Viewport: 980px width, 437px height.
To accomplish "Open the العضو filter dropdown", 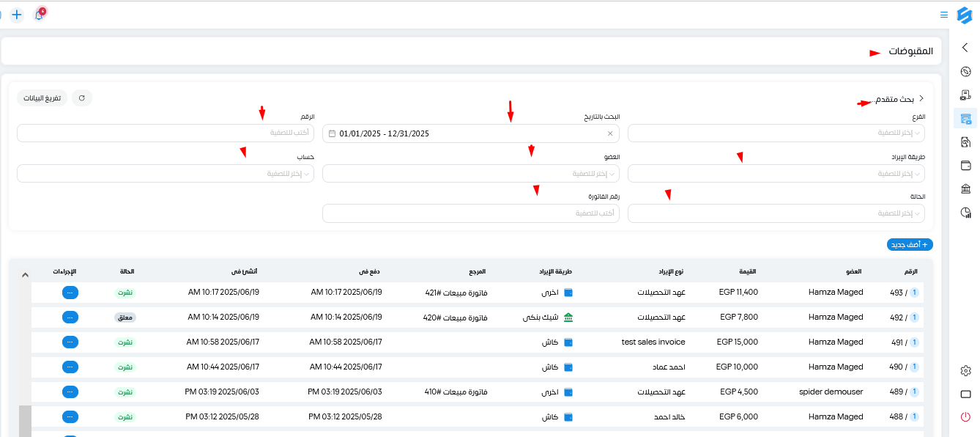I will click(x=471, y=174).
